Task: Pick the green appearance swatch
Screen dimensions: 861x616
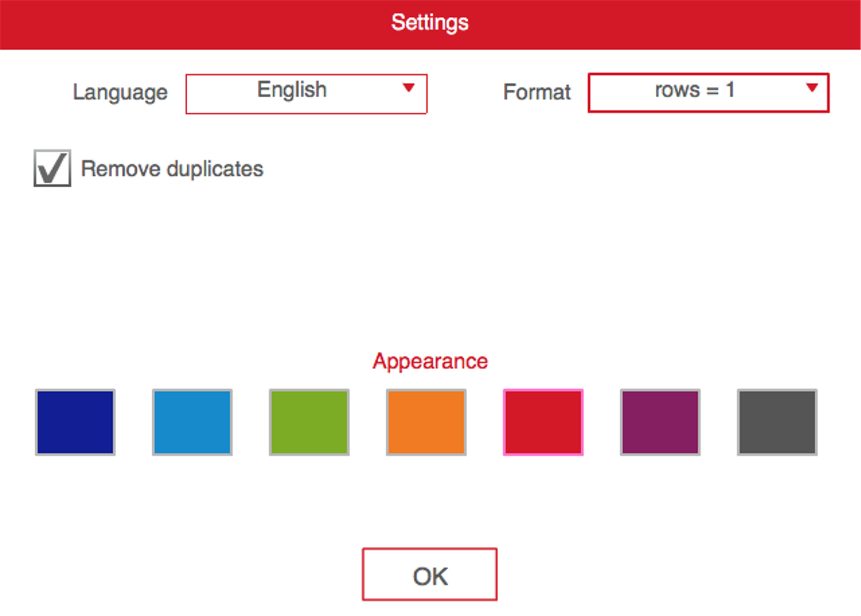Action: 309,423
